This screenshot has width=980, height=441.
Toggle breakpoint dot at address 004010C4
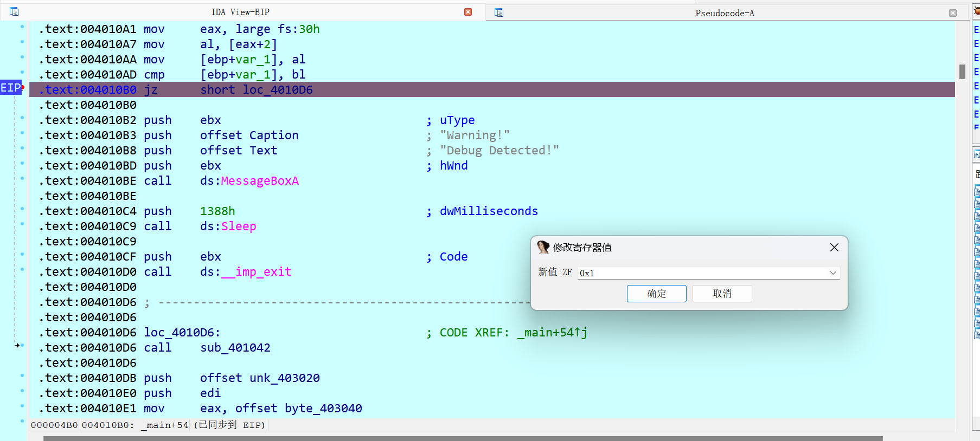(x=22, y=209)
